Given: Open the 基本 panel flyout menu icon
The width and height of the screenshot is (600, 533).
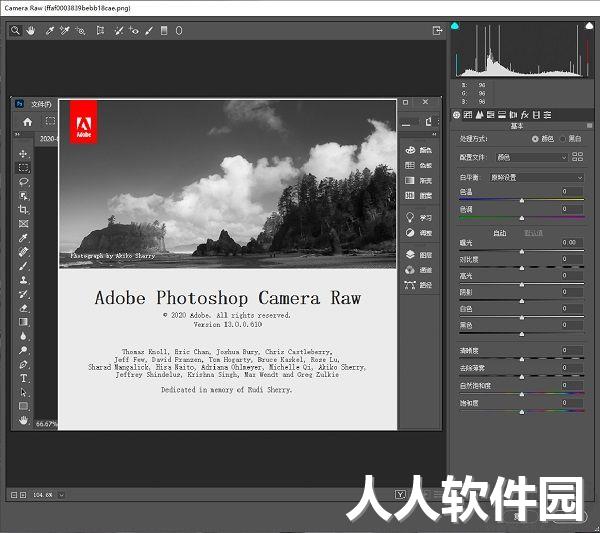Looking at the screenshot, I should pos(589,126).
